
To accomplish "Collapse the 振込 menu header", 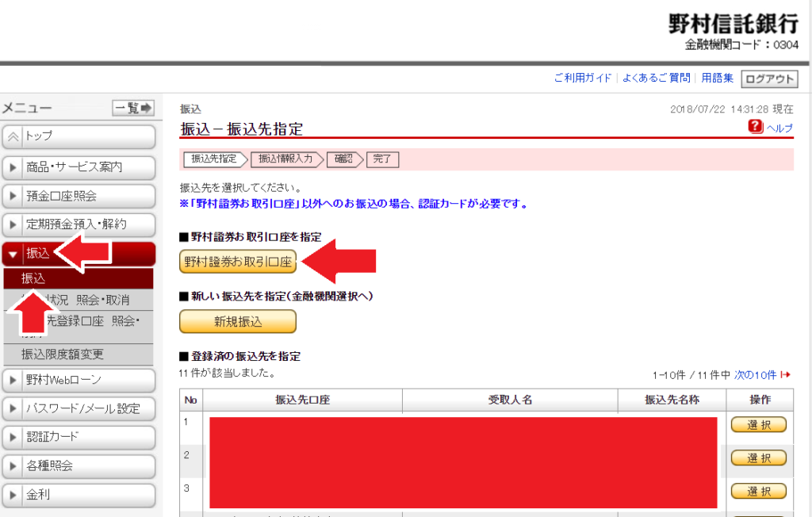I will coord(79,254).
